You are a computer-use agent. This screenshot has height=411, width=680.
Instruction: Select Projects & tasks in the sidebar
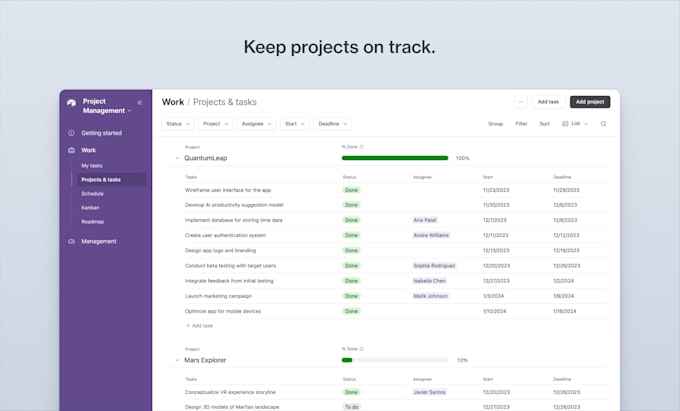(111, 179)
